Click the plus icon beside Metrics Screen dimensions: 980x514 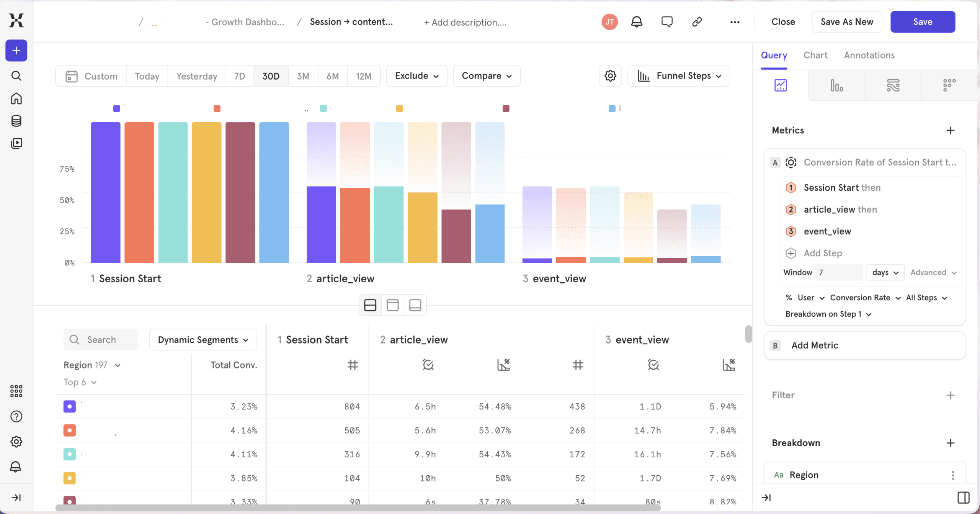(x=950, y=131)
